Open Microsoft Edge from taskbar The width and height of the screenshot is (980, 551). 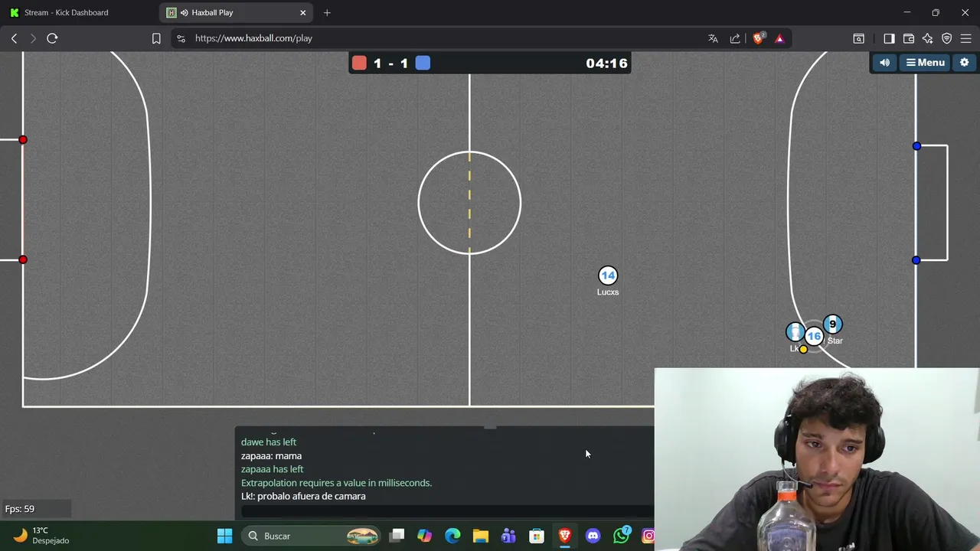tap(452, 536)
